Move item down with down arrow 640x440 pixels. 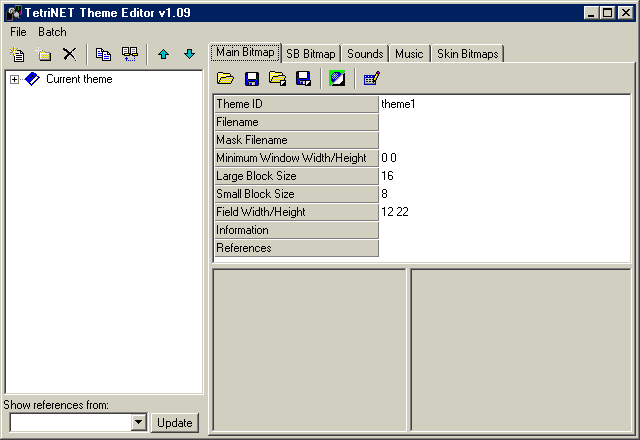189,54
